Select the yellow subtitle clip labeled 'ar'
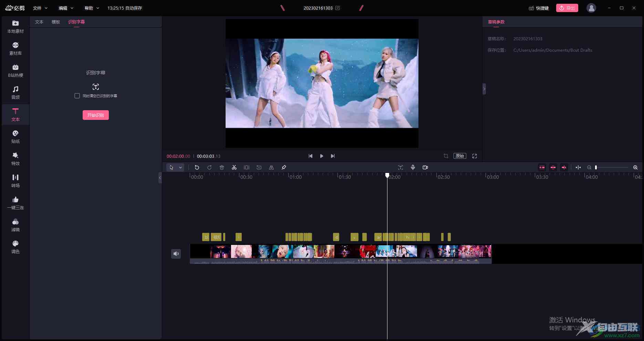 (378, 237)
